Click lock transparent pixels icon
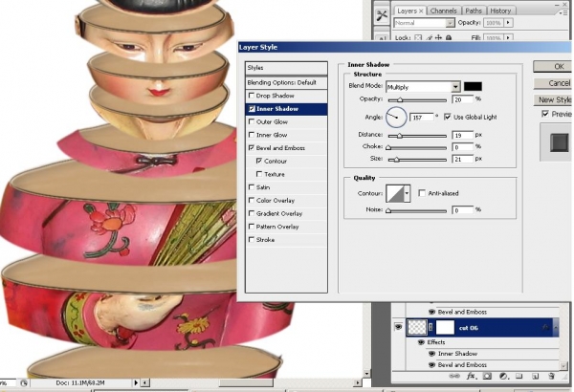Screen dimensions: 574x392 418,37
